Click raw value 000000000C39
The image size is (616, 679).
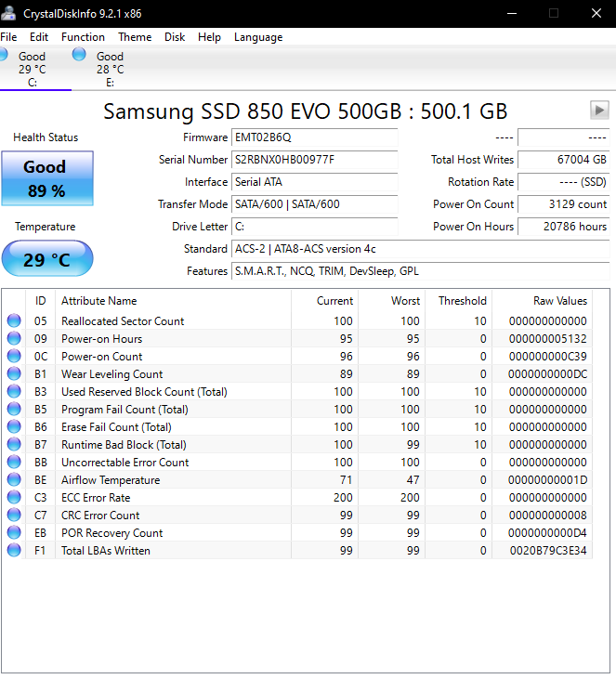[548, 357]
